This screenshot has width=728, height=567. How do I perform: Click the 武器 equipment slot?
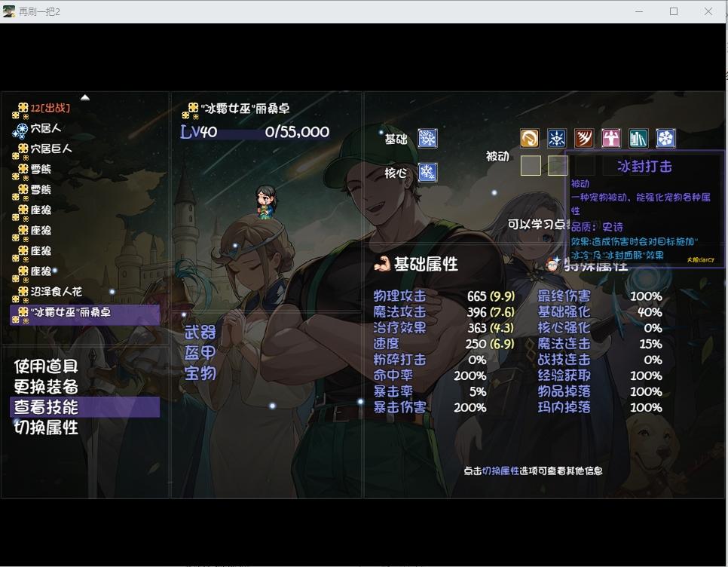[x=200, y=333]
